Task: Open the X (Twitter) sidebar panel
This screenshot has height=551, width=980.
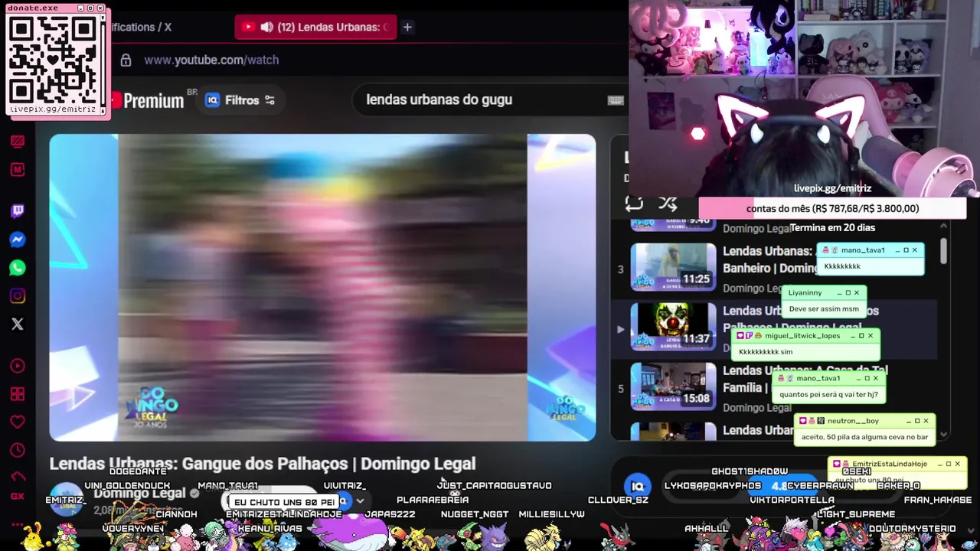Action: point(18,324)
